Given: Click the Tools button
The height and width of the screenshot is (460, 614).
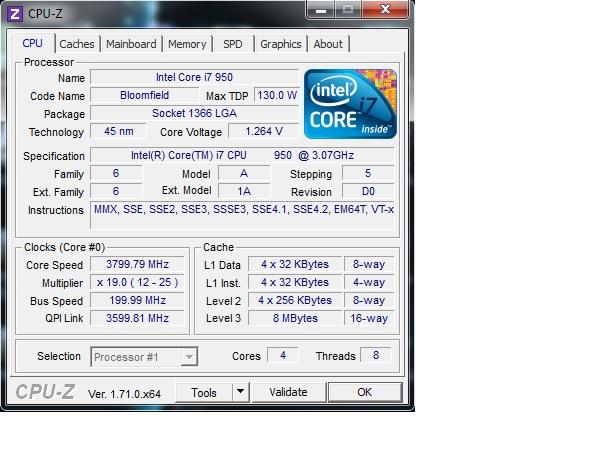Looking at the screenshot, I should [x=204, y=392].
